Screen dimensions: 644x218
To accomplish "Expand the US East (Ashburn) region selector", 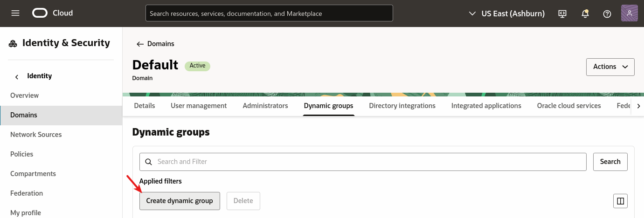I will point(506,14).
